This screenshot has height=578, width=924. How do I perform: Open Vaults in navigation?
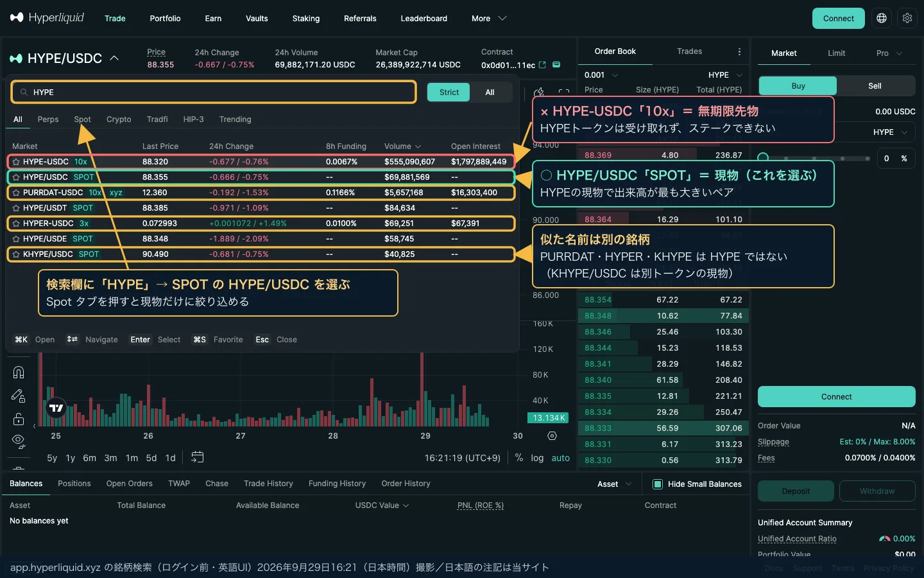pyautogui.click(x=257, y=19)
